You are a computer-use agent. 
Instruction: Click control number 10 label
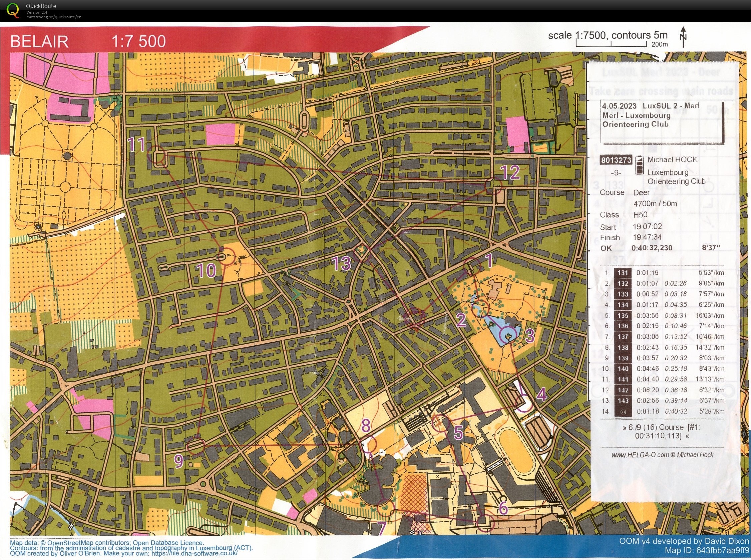coord(206,271)
